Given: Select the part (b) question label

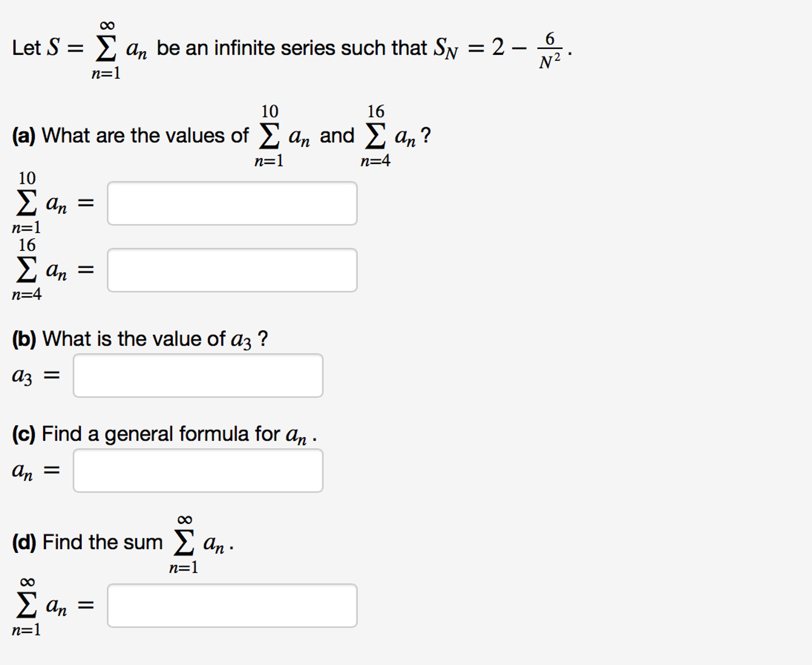Looking at the screenshot, I should [x=25, y=338].
